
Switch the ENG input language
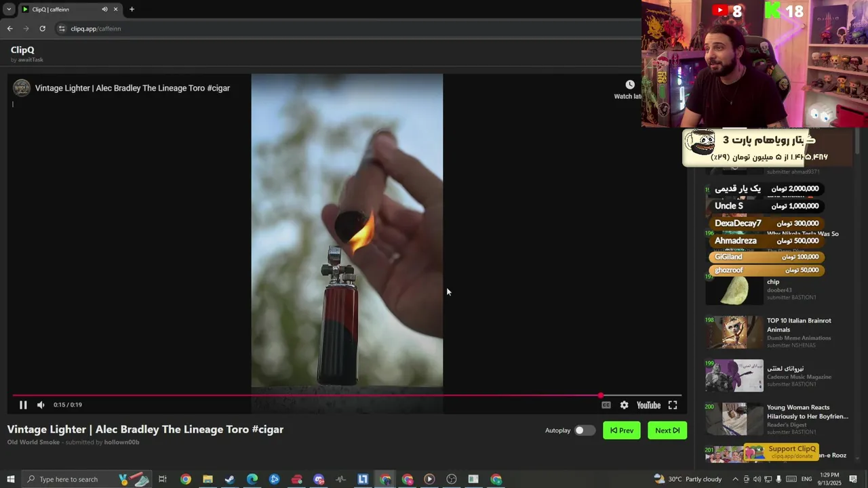click(806, 479)
